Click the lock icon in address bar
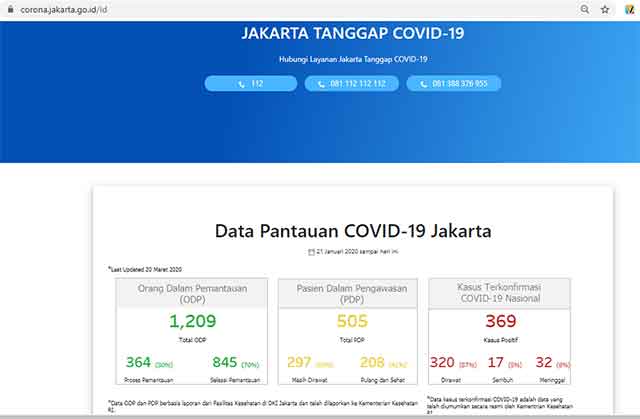Screen dimensions: 640x419 click(11, 9)
